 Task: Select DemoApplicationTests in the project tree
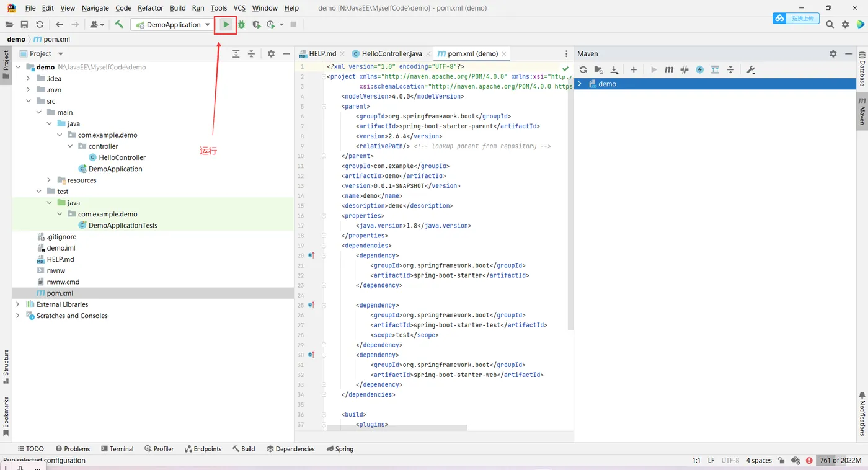coord(123,226)
